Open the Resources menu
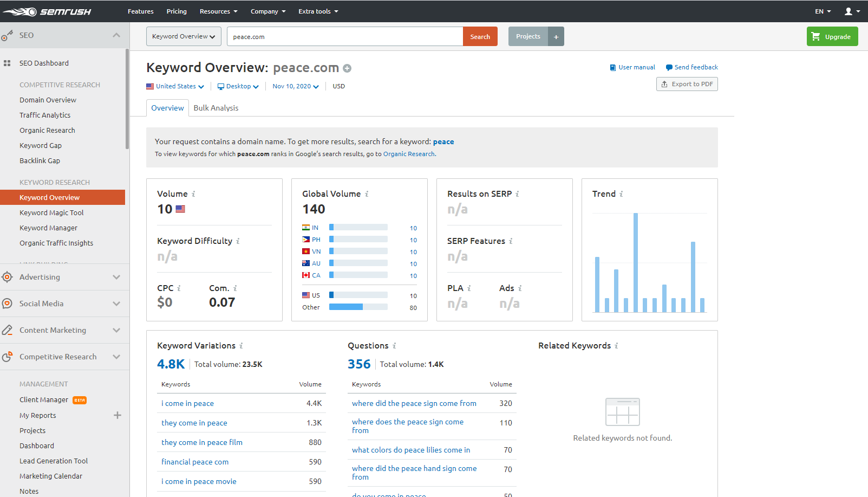The height and width of the screenshot is (497, 868). tap(218, 11)
